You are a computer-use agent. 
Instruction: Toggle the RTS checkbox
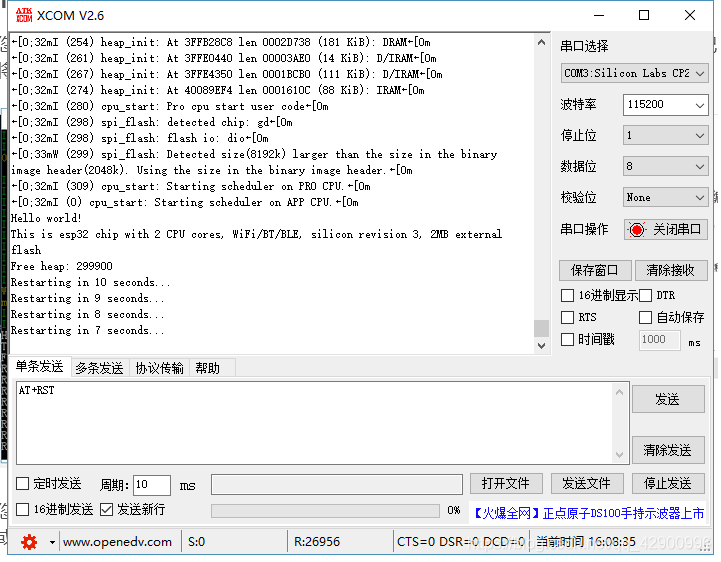567,317
